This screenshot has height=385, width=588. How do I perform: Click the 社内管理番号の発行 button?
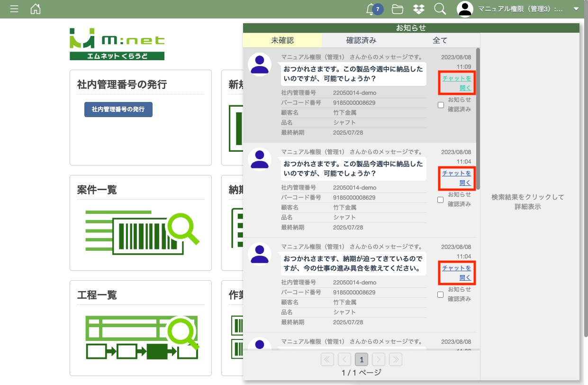pyautogui.click(x=118, y=109)
